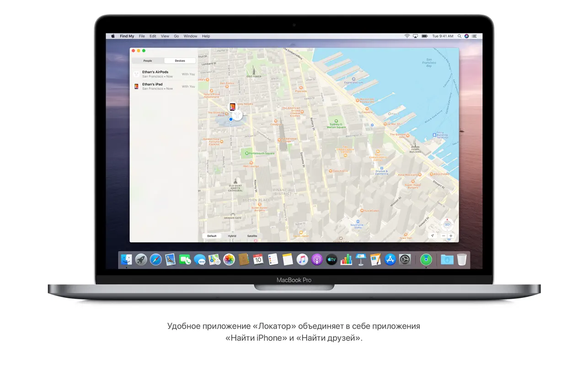Open Maps from the Dock

[214, 260]
